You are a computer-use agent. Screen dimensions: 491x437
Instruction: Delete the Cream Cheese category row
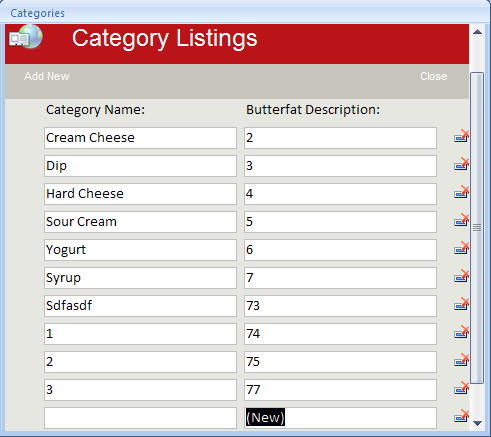tap(462, 136)
